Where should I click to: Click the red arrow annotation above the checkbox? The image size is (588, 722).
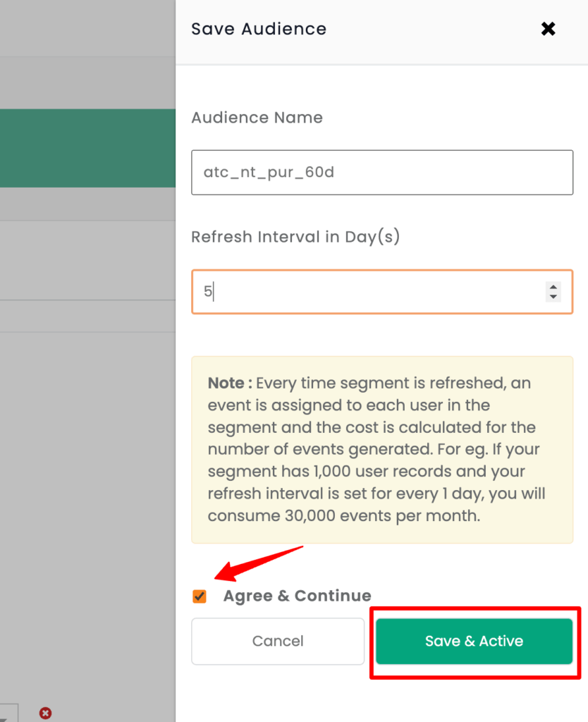click(258, 563)
